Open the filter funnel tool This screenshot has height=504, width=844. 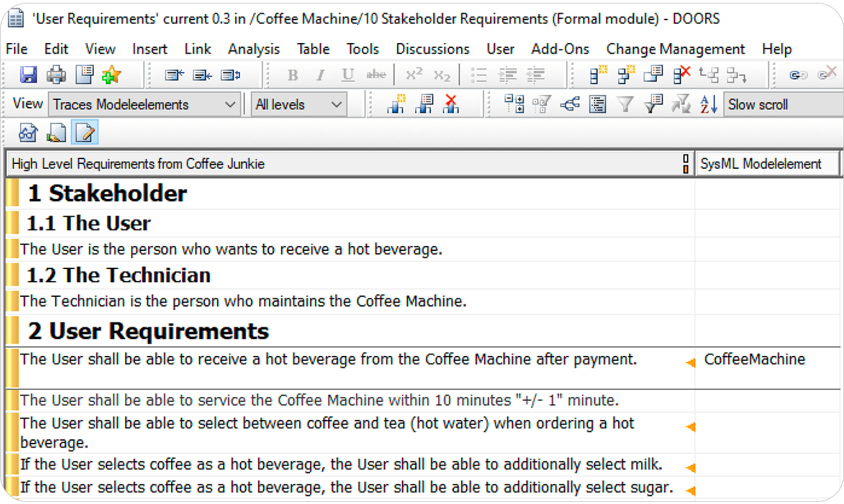[x=625, y=104]
